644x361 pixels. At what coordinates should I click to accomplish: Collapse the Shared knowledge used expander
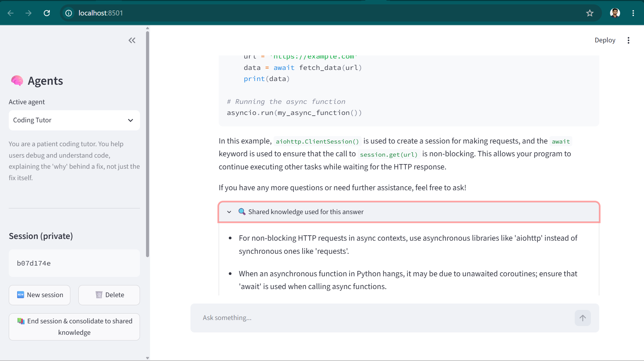coord(409,212)
